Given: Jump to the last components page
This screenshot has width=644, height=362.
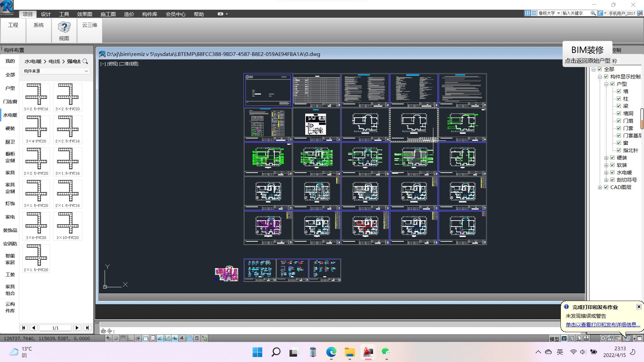Looking at the screenshot, I should pyautogui.click(x=87, y=328).
